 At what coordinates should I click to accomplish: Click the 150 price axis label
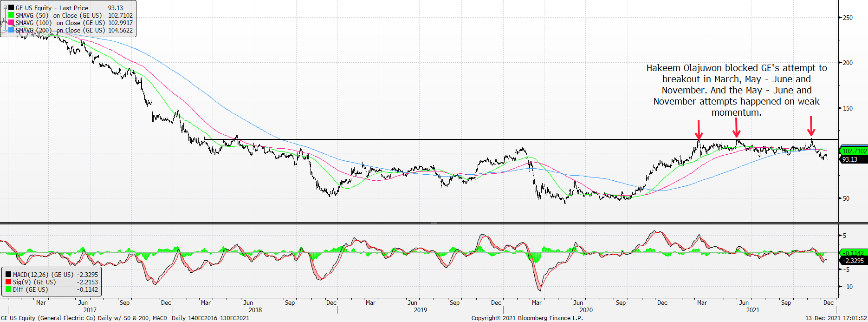pyautogui.click(x=848, y=108)
